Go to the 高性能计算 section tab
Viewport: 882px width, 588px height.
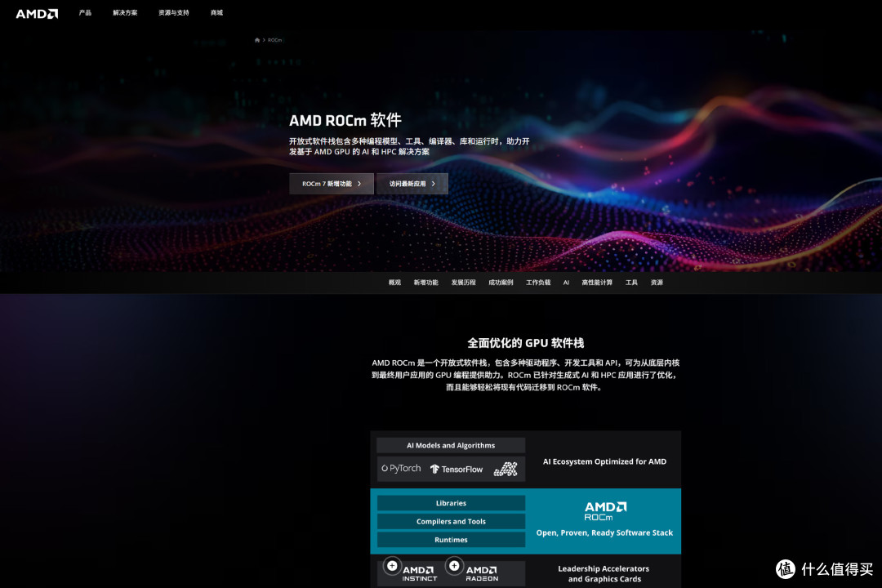pyautogui.click(x=597, y=283)
